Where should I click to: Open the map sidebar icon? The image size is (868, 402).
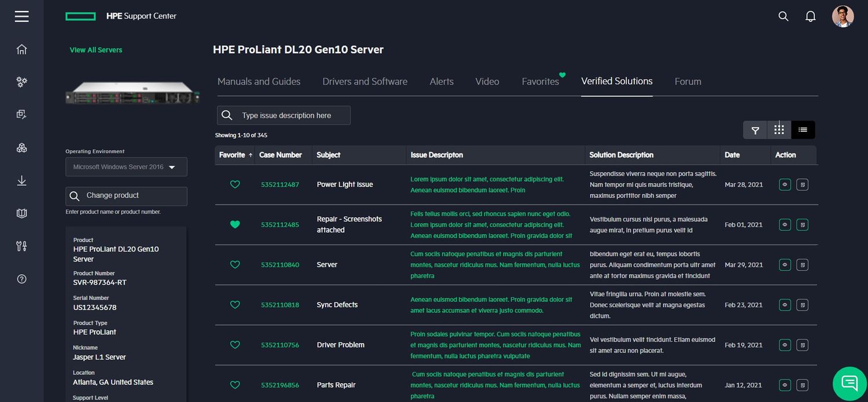point(22,213)
